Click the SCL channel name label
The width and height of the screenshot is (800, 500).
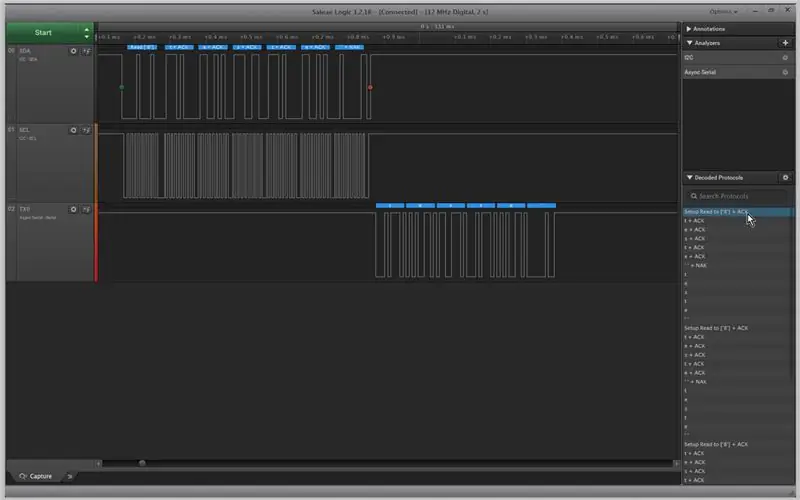coord(24,130)
